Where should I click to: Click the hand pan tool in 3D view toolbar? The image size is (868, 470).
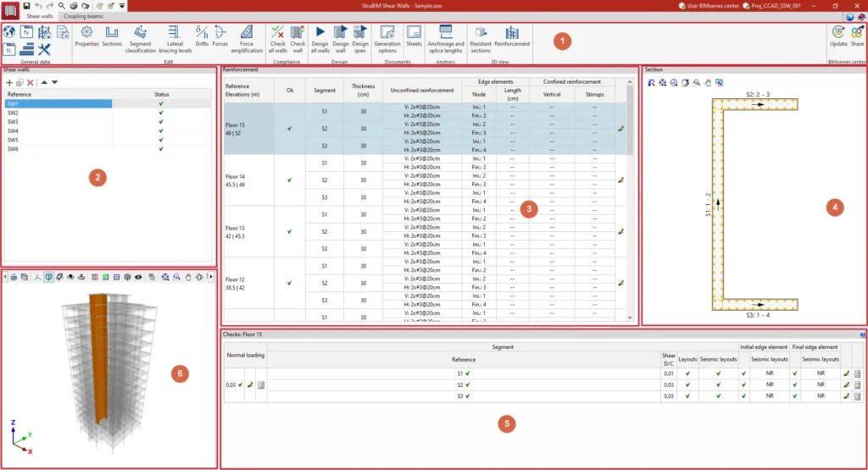pos(188,277)
